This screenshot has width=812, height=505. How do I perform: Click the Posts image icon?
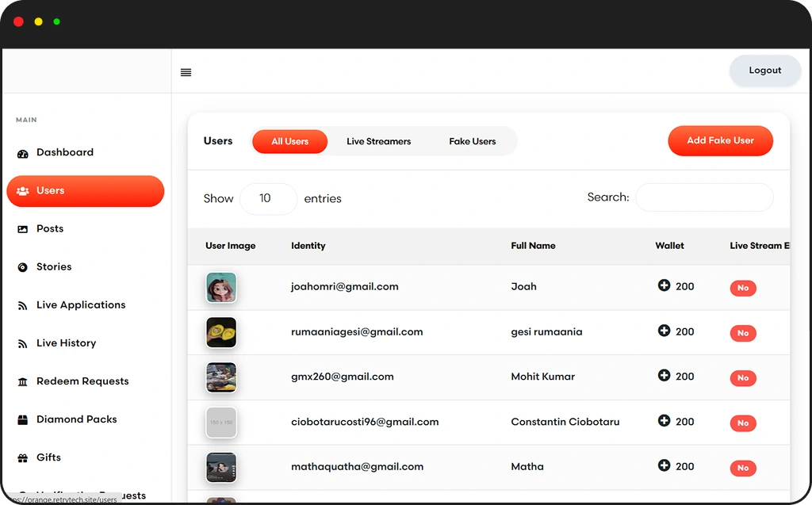[x=23, y=229]
